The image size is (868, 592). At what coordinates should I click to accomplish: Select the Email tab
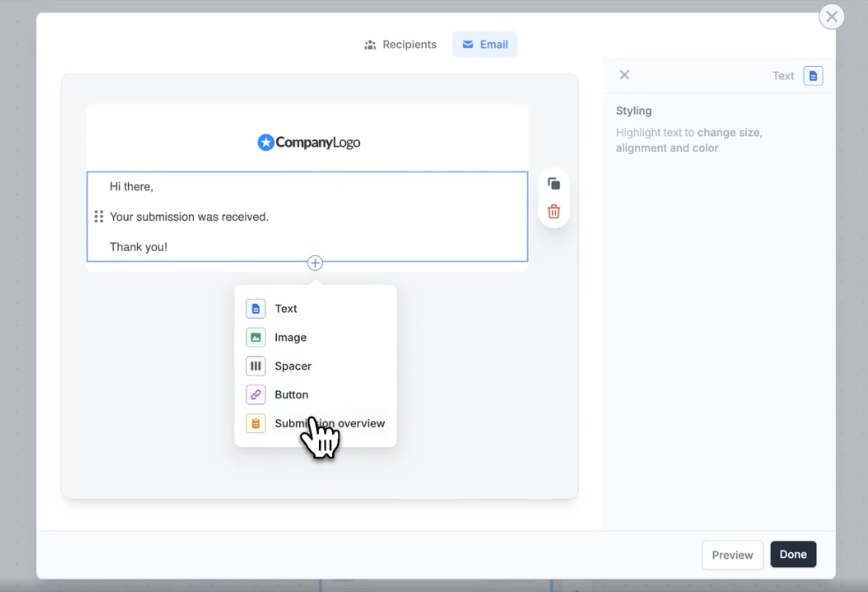coord(485,45)
